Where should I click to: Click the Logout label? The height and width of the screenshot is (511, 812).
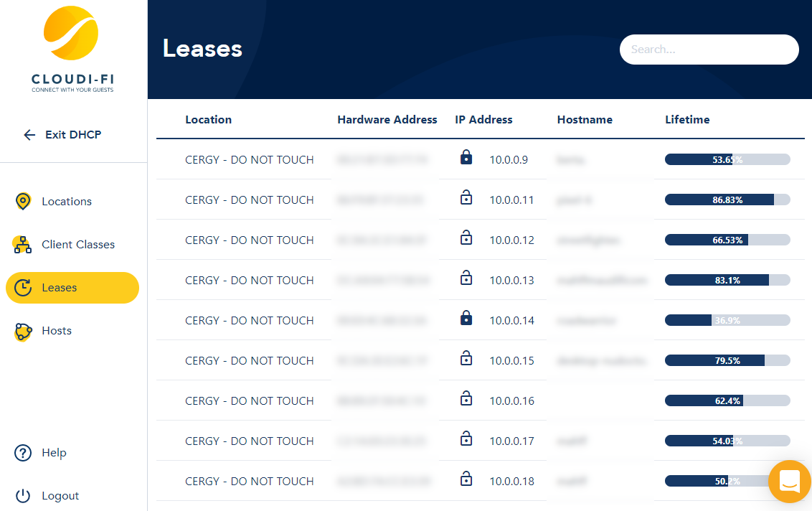pos(60,495)
